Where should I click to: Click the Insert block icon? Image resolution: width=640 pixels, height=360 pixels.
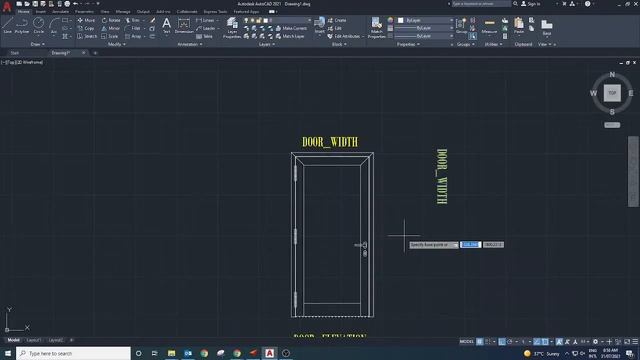pos(320,24)
